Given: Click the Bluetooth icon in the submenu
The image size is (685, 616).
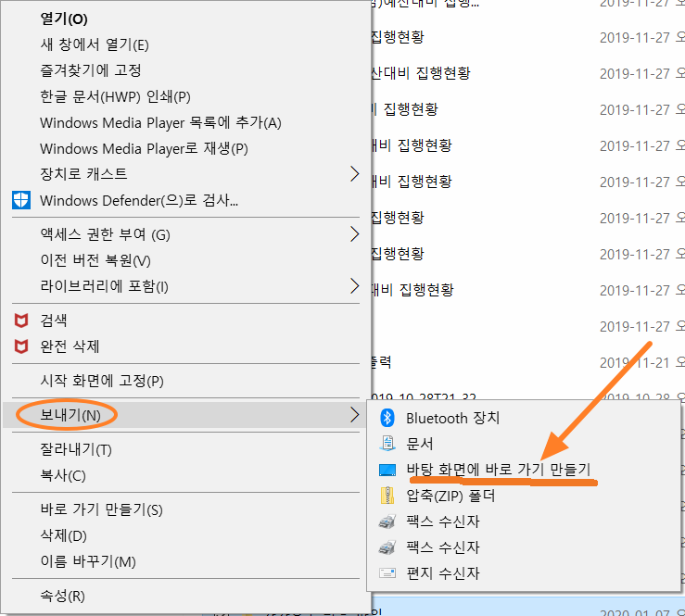Looking at the screenshot, I should click(x=387, y=418).
